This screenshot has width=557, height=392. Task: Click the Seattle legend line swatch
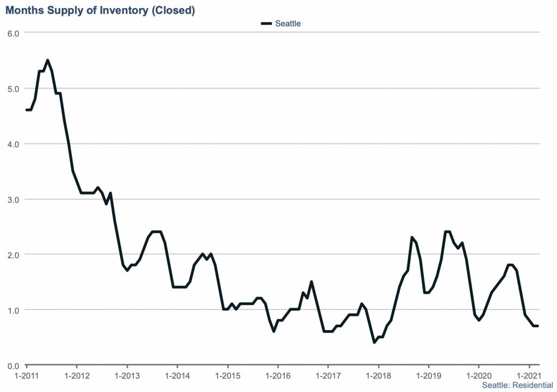(266, 23)
